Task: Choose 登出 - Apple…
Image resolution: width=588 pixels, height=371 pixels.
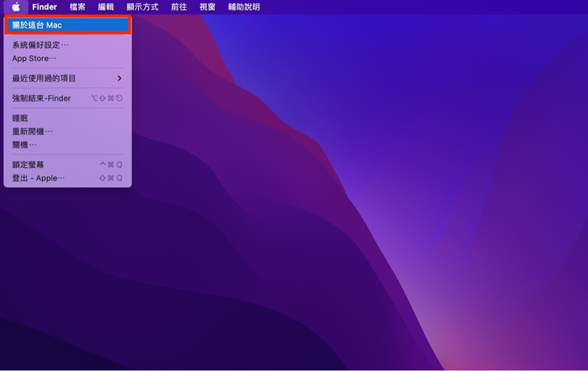Action: [67, 178]
